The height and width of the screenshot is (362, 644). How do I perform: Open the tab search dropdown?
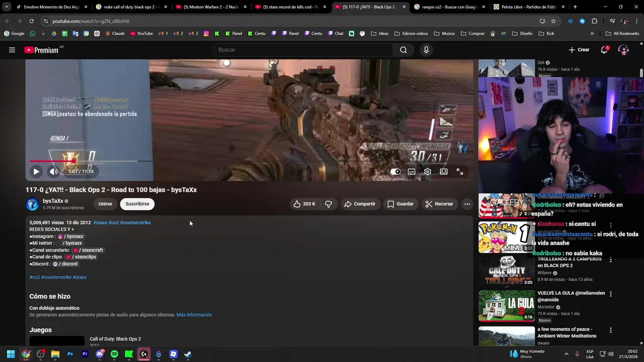[6, 7]
